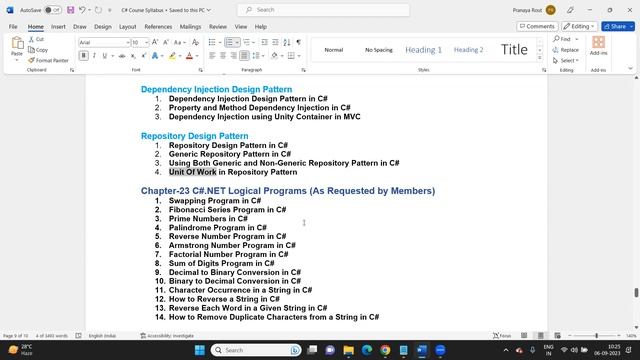The width and height of the screenshot is (640, 360).
Task: Apply subscript formatting
Action: point(133,56)
